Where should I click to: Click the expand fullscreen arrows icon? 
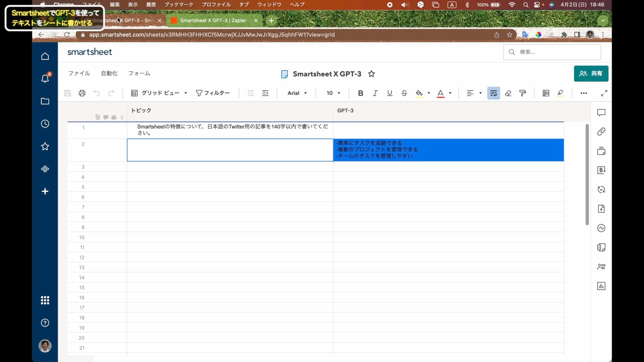pyautogui.click(x=604, y=93)
